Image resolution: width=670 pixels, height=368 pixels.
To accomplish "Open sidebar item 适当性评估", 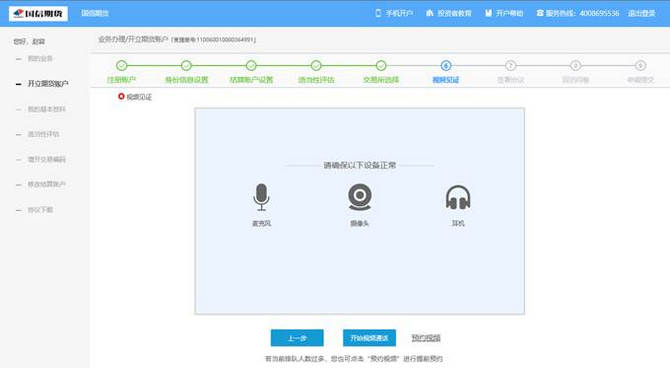I will 43,134.
